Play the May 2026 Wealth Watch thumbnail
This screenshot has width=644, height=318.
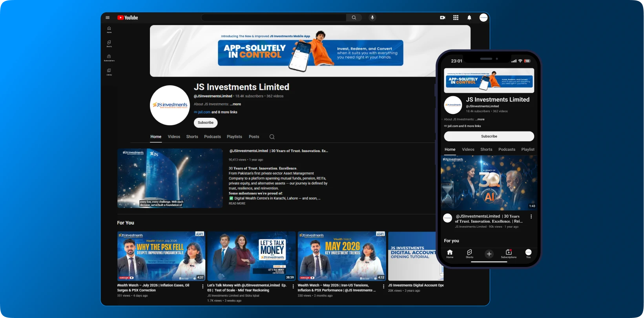(341, 256)
